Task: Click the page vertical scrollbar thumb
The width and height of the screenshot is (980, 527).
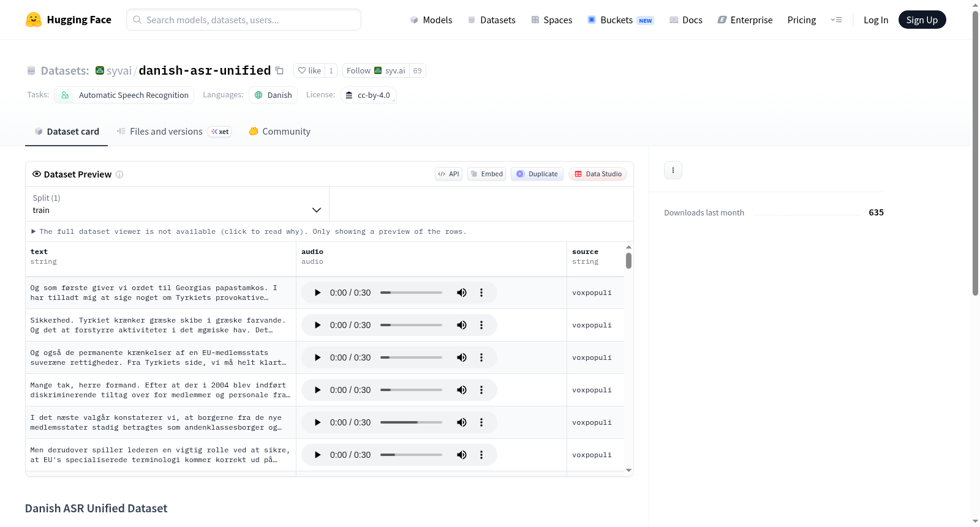Action: click(x=975, y=153)
